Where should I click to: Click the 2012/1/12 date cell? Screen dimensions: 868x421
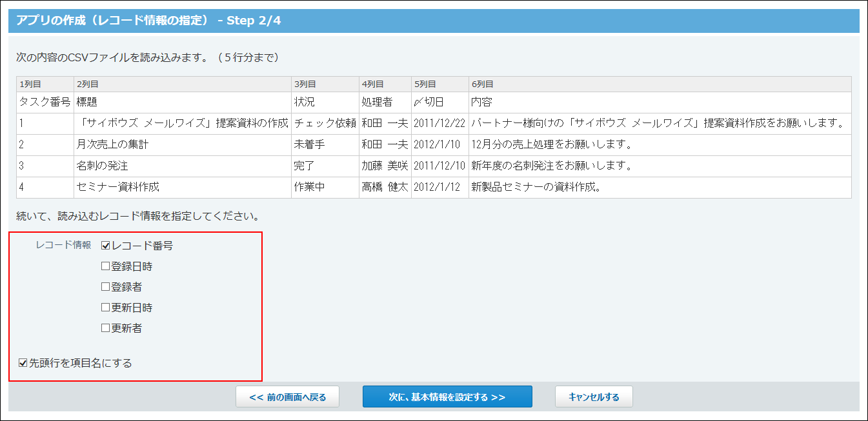440,187
